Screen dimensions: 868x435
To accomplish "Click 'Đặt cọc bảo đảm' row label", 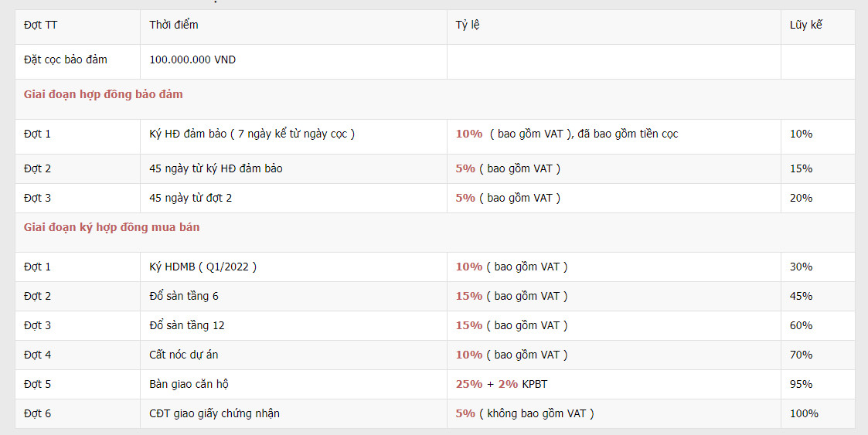I will [66, 59].
